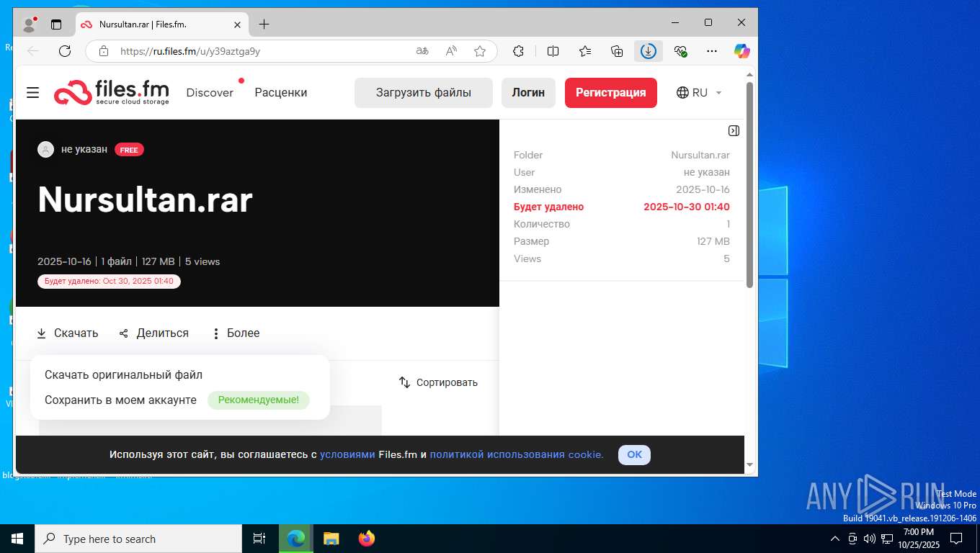Image resolution: width=980 pixels, height=553 pixels.
Task: Open the tab actions menu icon
Action: (x=56, y=24)
